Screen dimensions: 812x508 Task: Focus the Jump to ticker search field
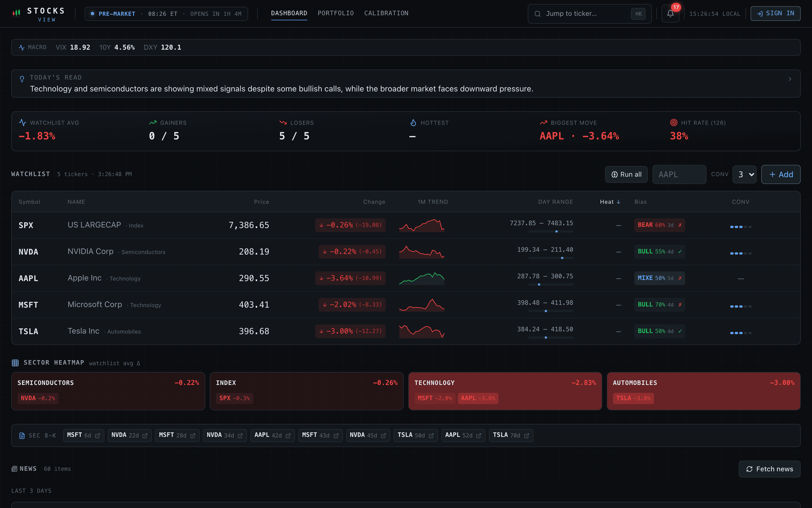pos(590,14)
